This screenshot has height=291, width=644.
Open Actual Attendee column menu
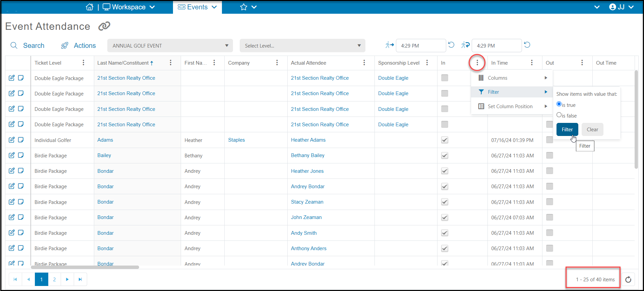point(364,63)
